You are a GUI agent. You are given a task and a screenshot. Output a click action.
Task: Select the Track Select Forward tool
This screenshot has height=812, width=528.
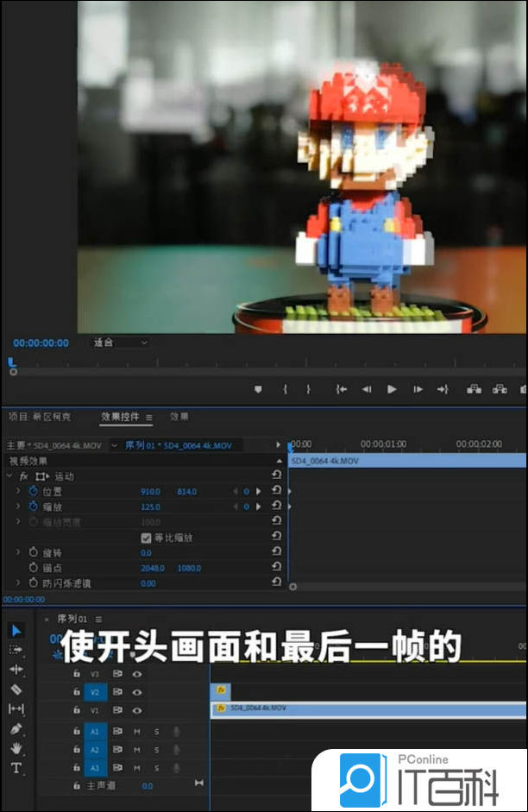[16, 650]
